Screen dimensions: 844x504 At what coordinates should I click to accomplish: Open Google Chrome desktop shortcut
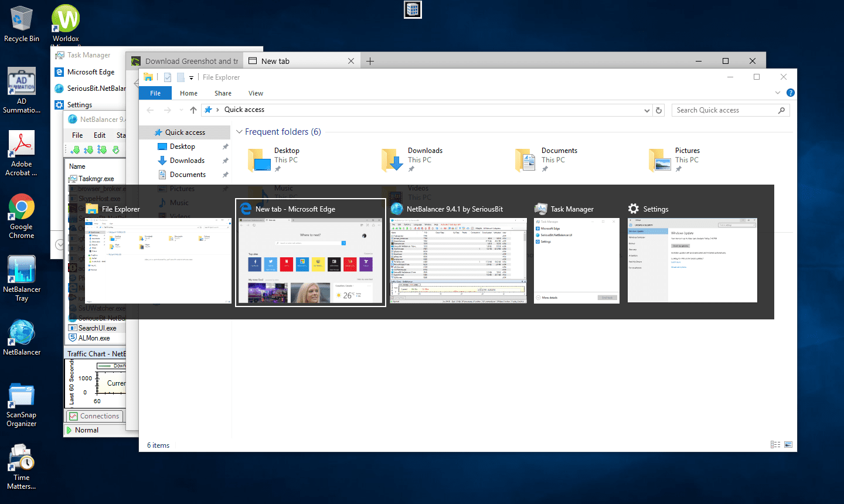(x=22, y=216)
